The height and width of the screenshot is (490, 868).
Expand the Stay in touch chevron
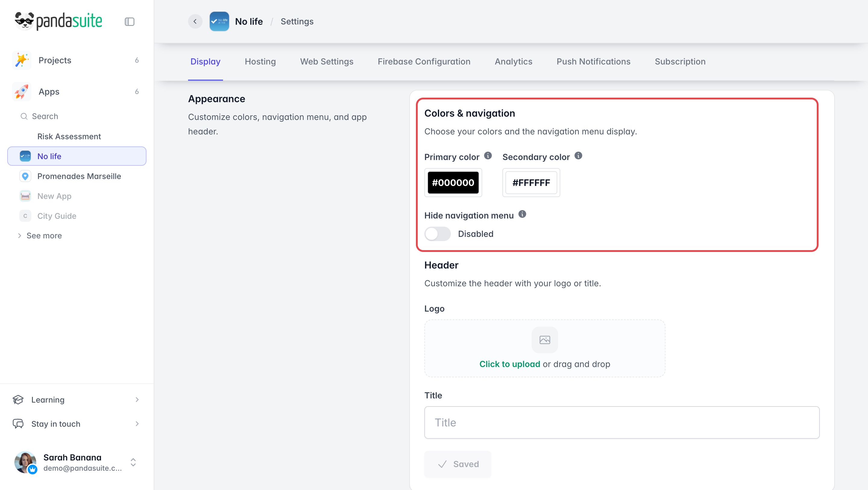coord(137,424)
